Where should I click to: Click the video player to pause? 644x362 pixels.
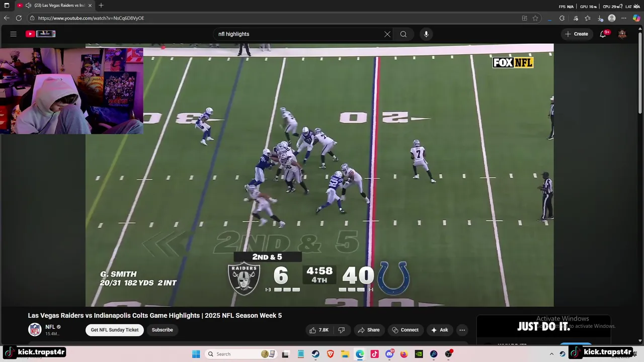tap(319, 175)
